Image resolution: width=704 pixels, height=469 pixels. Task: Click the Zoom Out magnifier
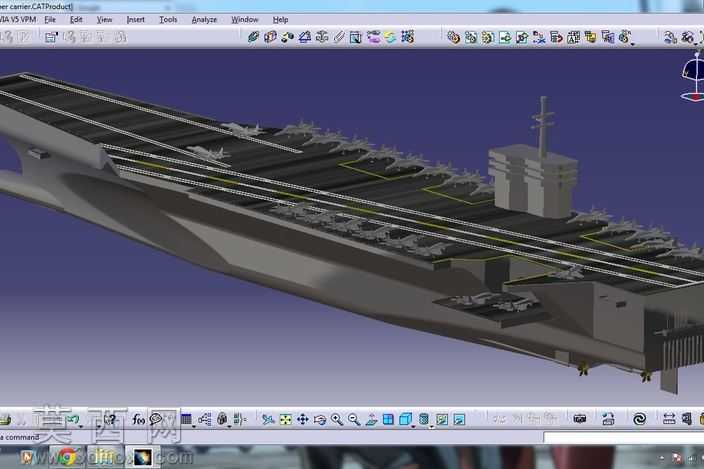tap(354, 419)
